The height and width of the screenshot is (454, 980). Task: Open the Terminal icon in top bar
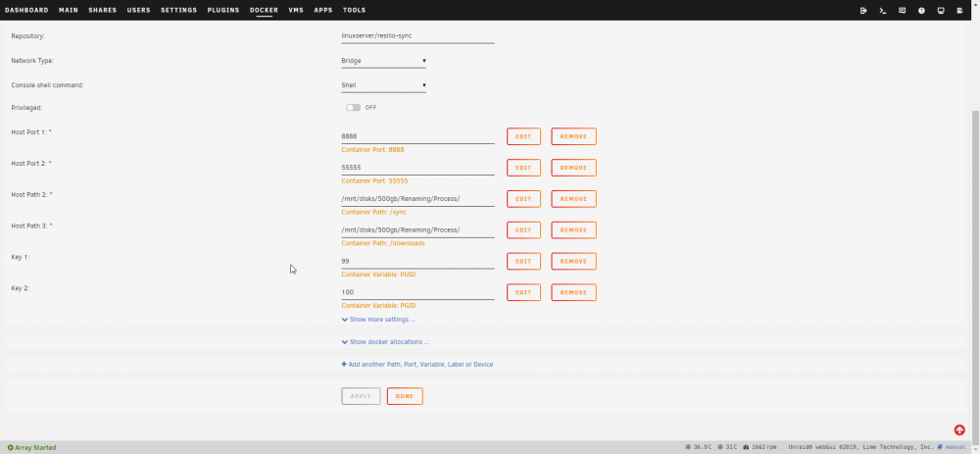(x=883, y=11)
